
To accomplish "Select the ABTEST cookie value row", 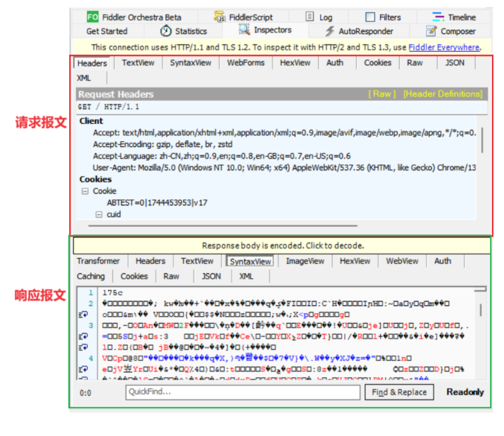I will coord(157,203).
